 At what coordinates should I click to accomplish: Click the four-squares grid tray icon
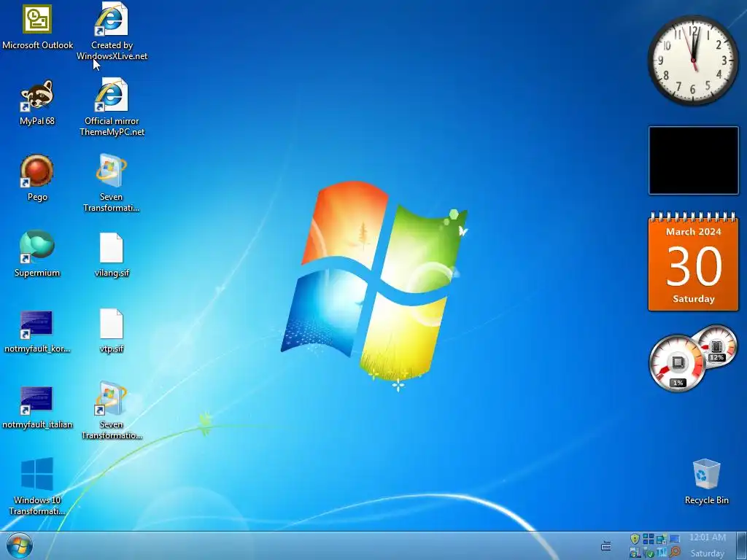point(649,539)
